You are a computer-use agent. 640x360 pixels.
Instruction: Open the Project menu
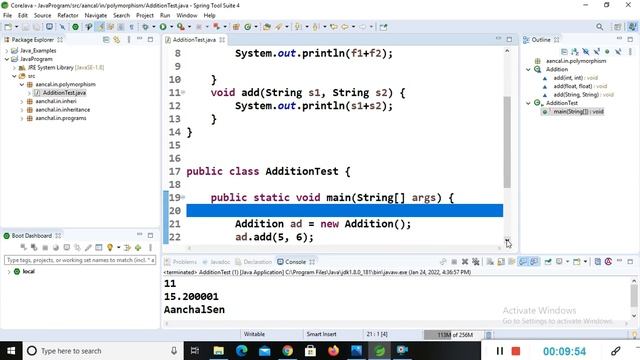click(x=145, y=16)
